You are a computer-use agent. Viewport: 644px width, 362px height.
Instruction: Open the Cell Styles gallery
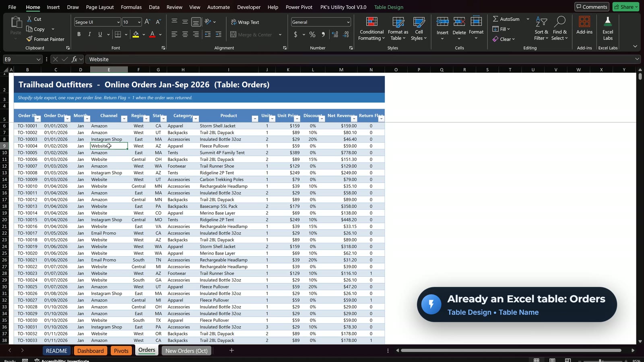(x=419, y=29)
